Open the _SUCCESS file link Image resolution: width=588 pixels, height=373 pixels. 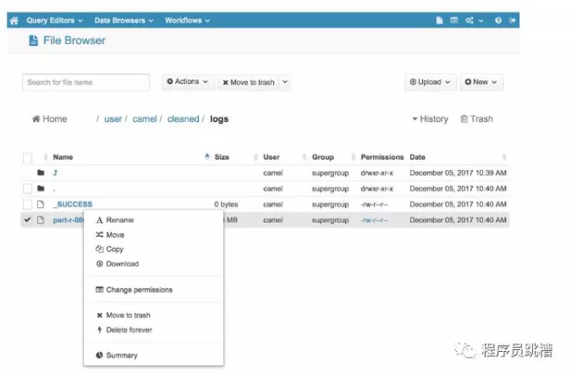[73, 205]
